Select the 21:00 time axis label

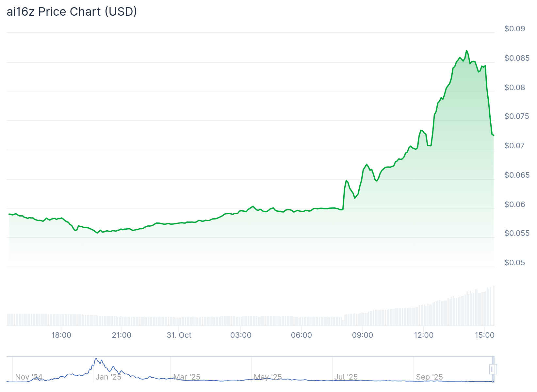pyautogui.click(x=122, y=335)
